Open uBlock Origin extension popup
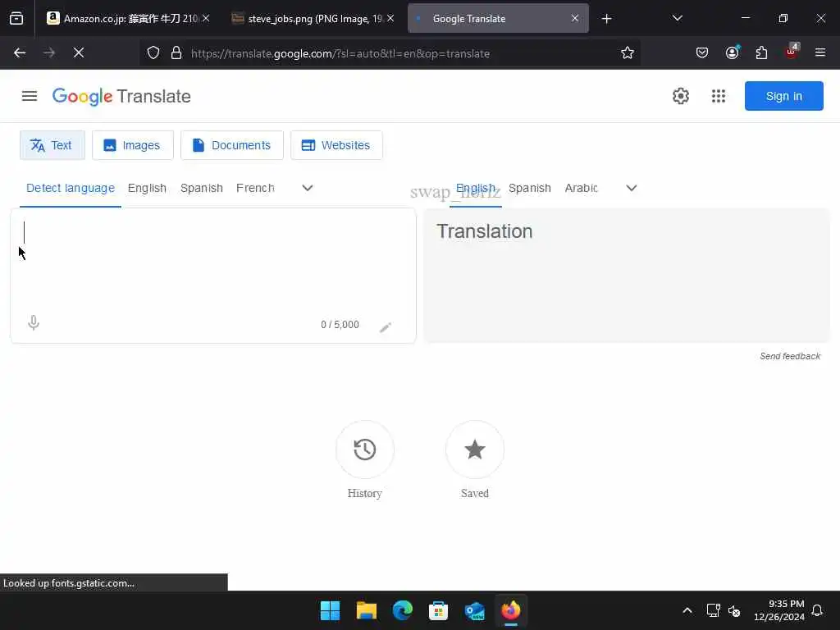The image size is (840, 630). [x=792, y=52]
